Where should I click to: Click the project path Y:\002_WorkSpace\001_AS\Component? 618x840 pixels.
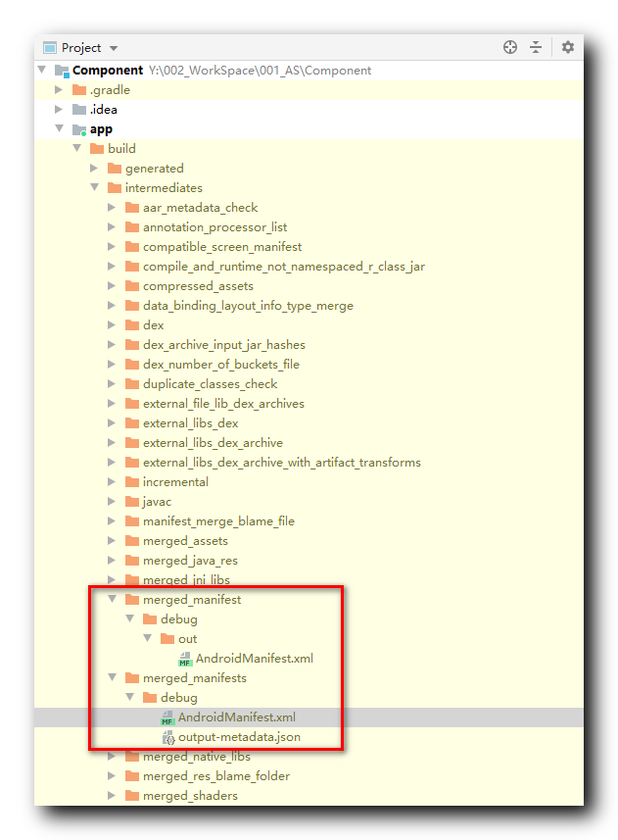tap(260, 71)
